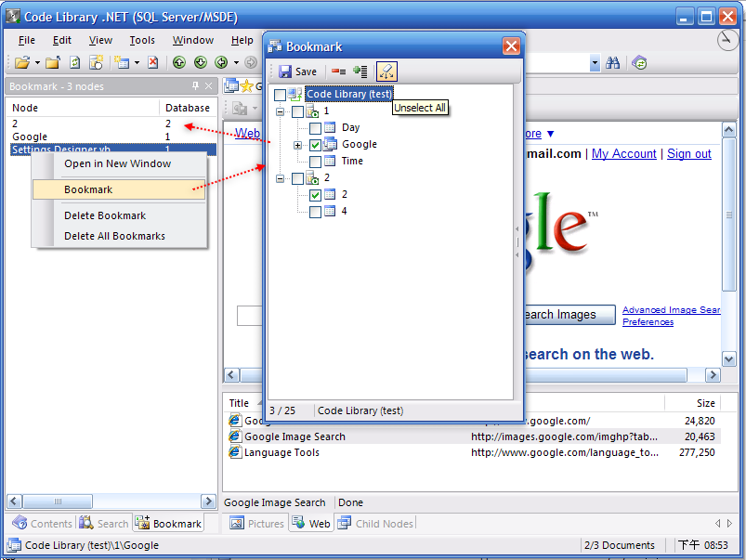The width and height of the screenshot is (746, 560).
Task: Click the Search Images button
Action: point(569,315)
